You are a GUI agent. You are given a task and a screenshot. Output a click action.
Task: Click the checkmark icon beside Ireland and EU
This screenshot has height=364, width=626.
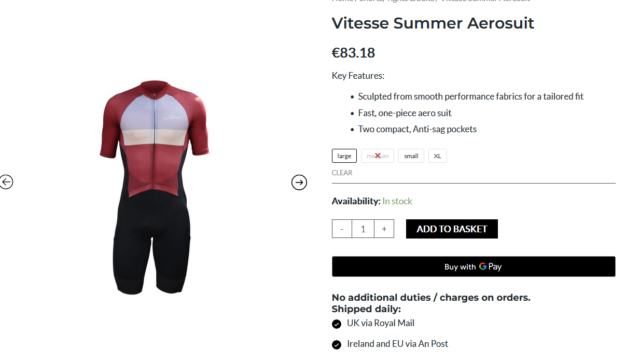click(337, 345)
